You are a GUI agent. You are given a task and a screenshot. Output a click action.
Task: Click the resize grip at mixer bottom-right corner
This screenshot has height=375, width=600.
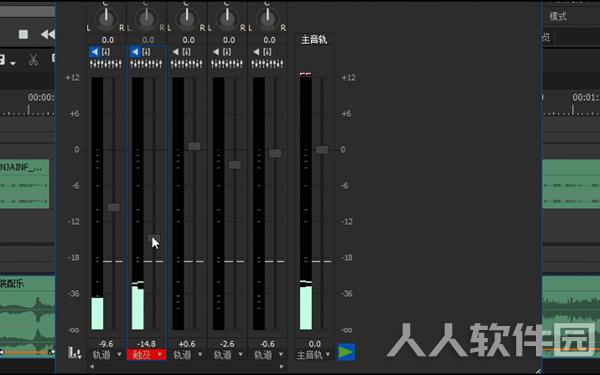point(538,370)
